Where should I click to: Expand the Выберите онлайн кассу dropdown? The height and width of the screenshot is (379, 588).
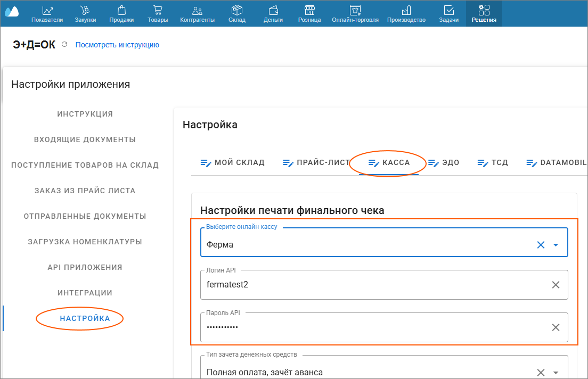tap(556, 245)
